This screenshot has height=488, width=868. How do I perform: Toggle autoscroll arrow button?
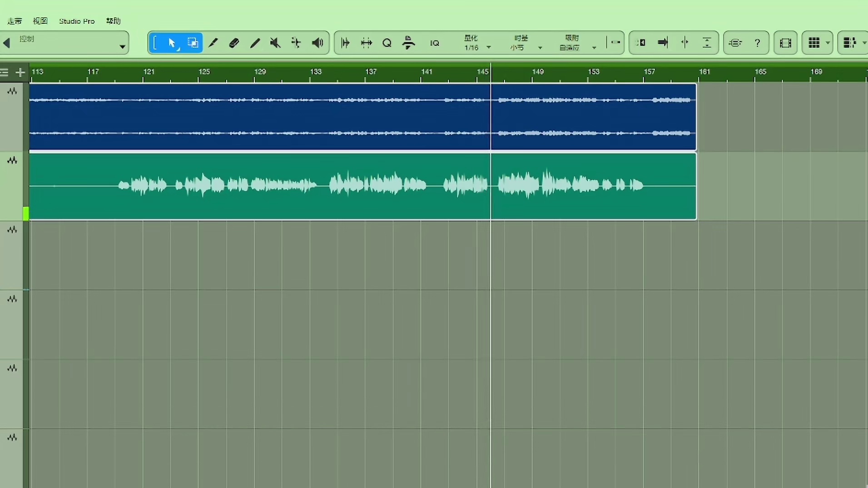pos(663,43)
